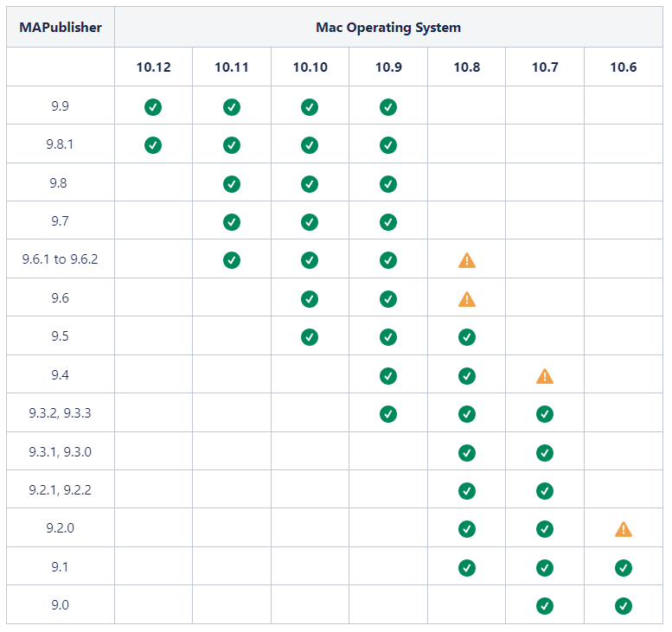Click the MAPublisher column header
Image resolution: width=672 pixels, height=632 pixels.
(x=61, y=27)
